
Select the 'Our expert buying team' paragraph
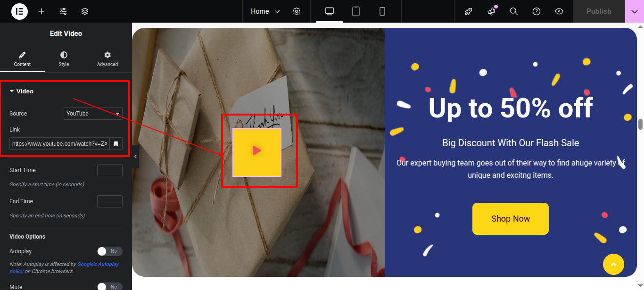pyautogui.click(x=511, y=169)
